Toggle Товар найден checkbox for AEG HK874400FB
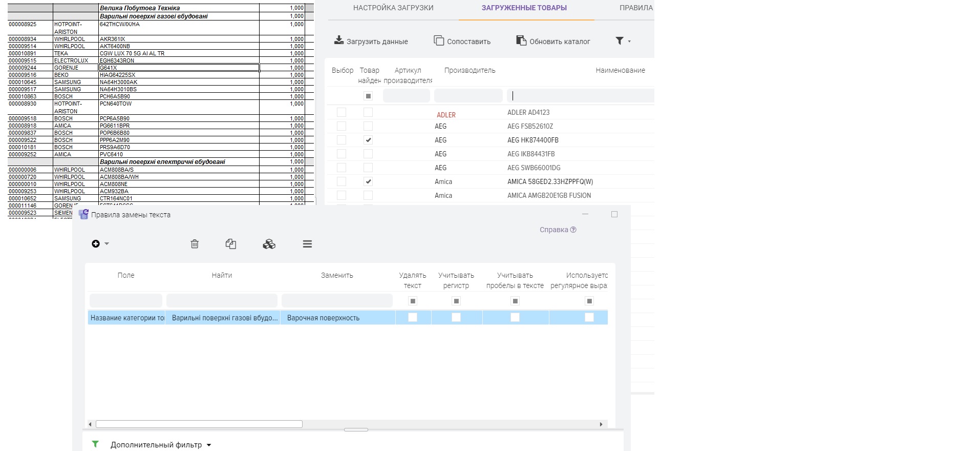This screenshot has width=980, height=451. pyautogui.click(x=368, y=140)
